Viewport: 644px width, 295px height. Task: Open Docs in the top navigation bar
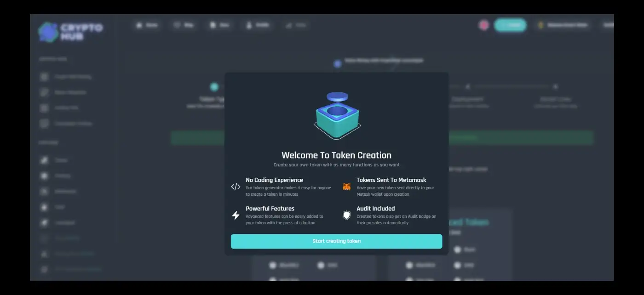pyautogui.click(x=219, y=25)
